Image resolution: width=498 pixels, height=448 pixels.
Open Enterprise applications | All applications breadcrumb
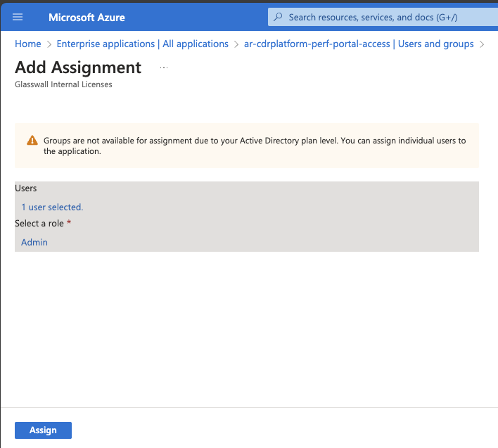142,44
